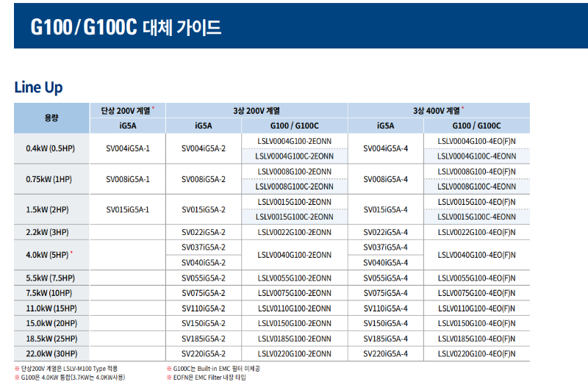Screen dimensions: 588x390
Task: Pick model SV040iG5A-4
Action: pos(385,263)
